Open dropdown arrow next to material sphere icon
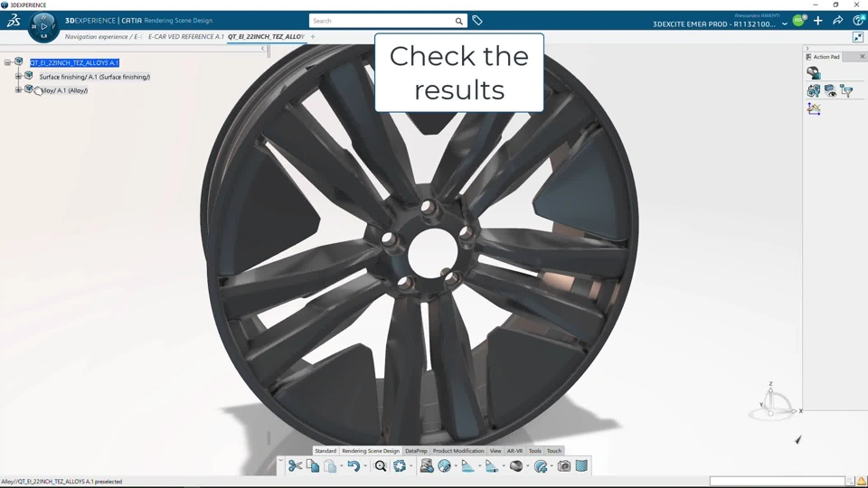 pos(527,466)
